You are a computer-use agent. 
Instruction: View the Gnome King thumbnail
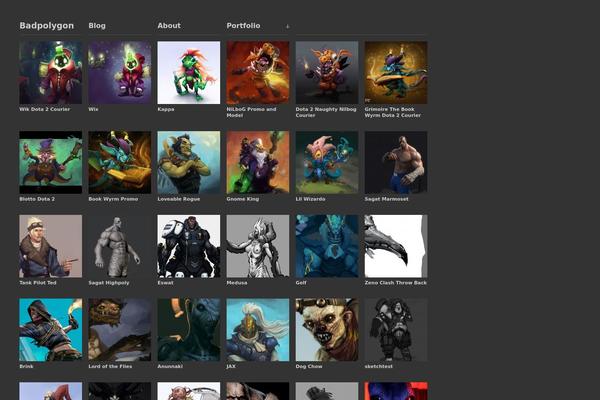[x=258, y=162]
